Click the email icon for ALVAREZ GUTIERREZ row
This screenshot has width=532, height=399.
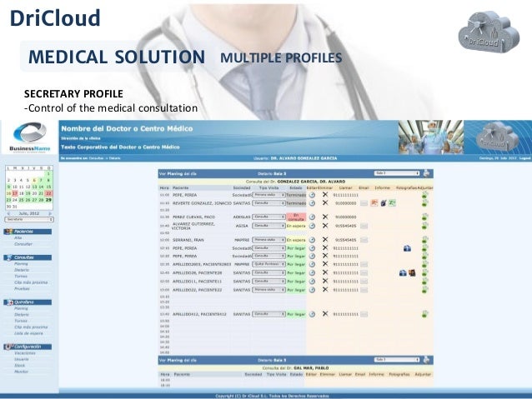pyautogui.click(x=364, y=226)
